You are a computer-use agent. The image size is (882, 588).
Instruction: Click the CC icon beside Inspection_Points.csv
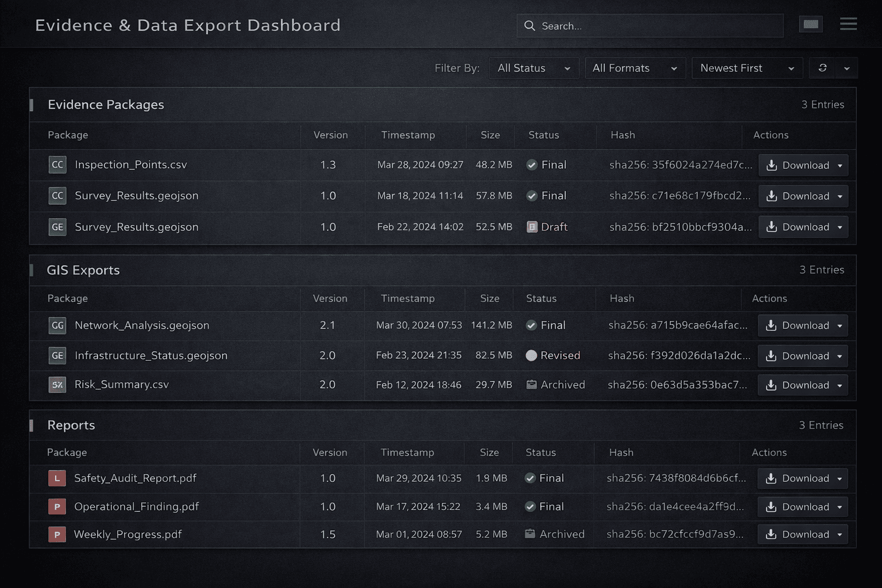pos(57,165)
